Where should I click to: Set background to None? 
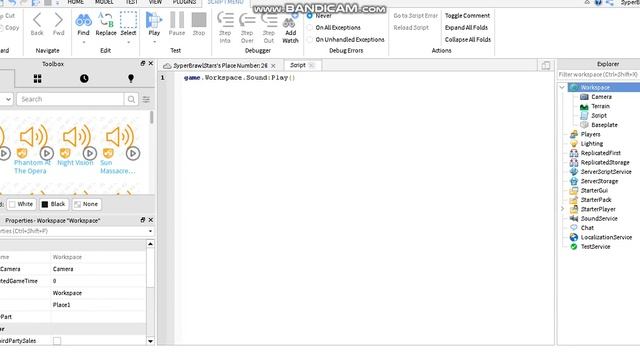[x=86, y=204]
